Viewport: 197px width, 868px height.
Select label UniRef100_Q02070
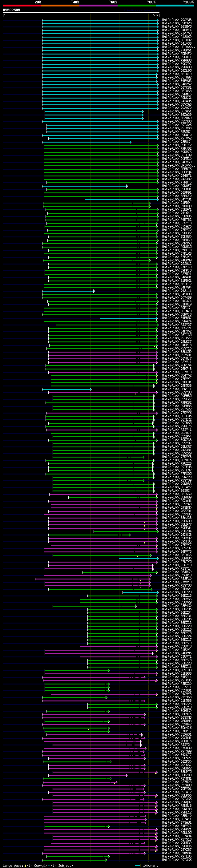click(x=177, y=108)
